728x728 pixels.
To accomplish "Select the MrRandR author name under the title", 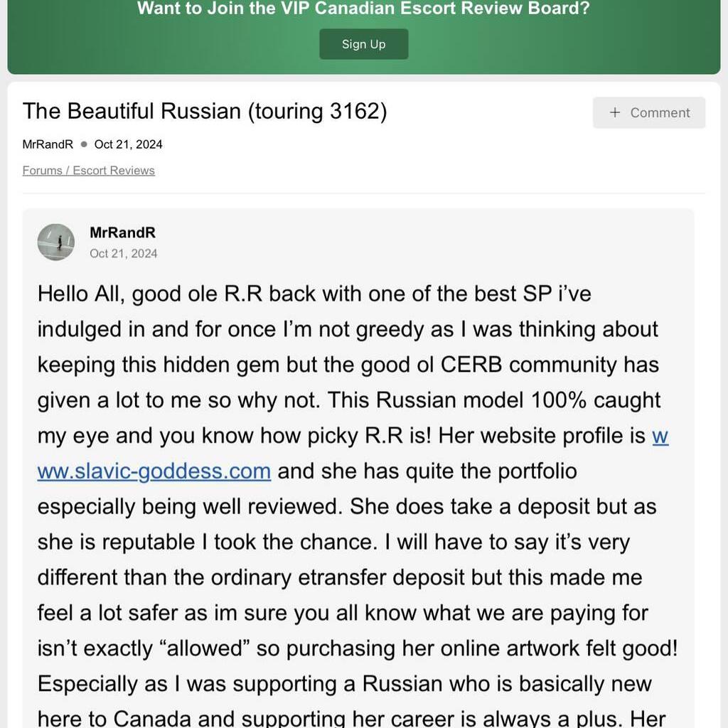I will pos(48,144).
